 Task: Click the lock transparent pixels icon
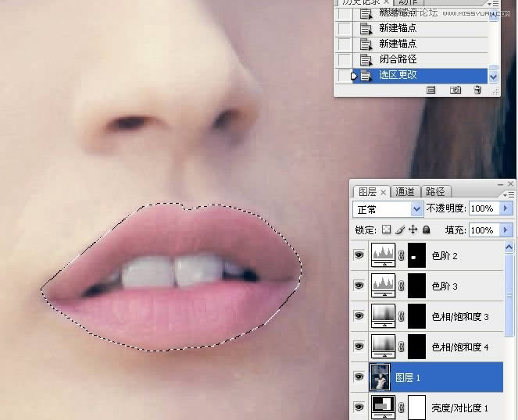tap(387, 230)
